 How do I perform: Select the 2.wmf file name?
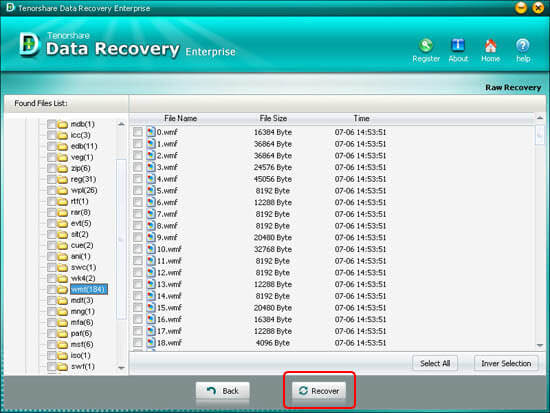(167, 155)
